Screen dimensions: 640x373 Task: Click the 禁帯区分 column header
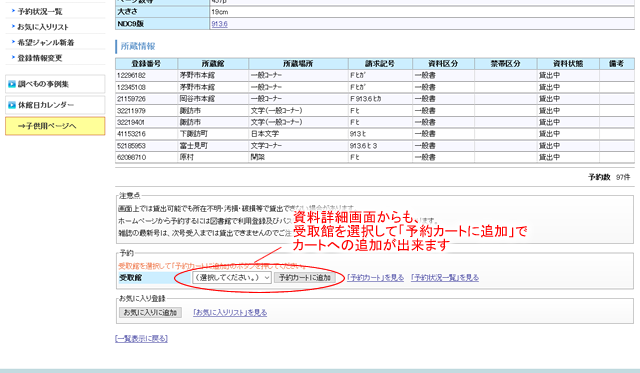pos(506,64)
